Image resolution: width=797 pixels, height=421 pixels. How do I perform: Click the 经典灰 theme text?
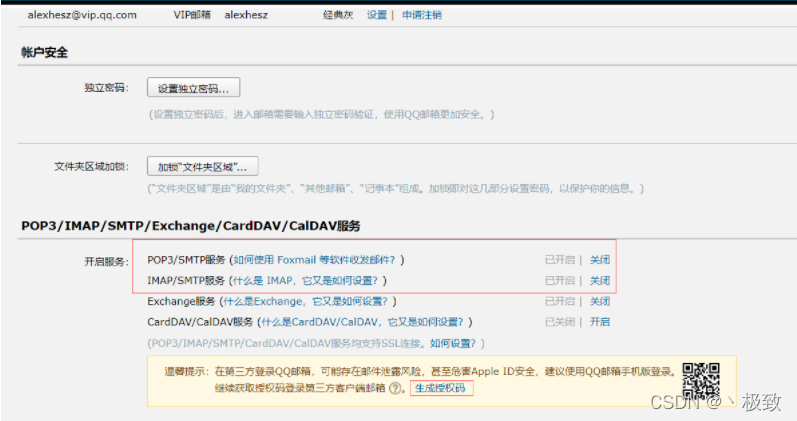(338, 15)
